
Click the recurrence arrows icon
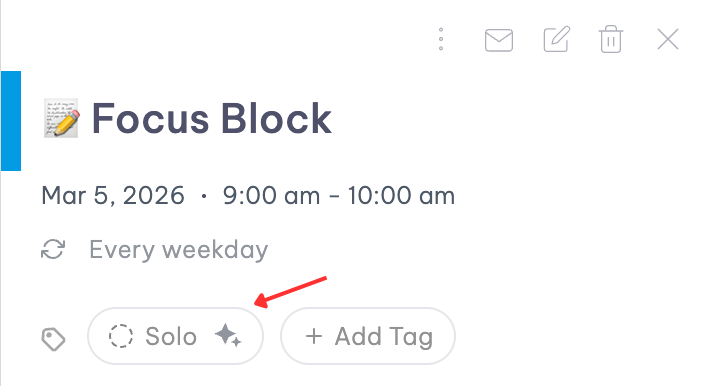pyautogui.click(x=53, y=249)
